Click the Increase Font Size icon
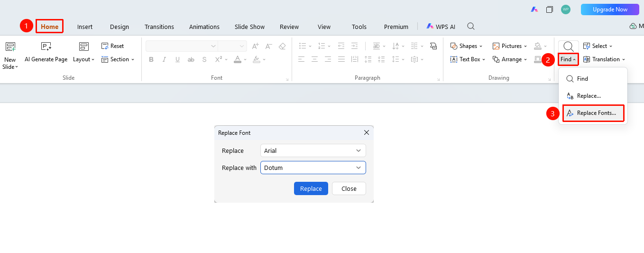The height and width of the screenshot is (253, 644). pyautogui.click(x=256, y=46)
